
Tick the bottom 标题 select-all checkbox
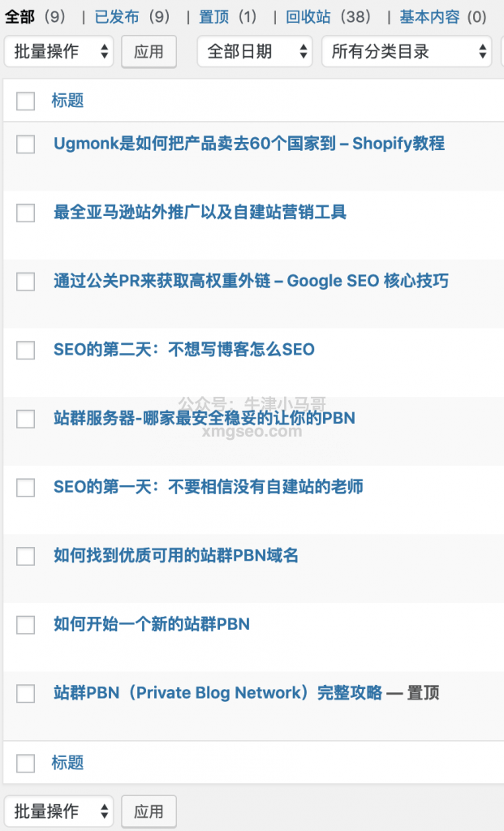[26, 763]
